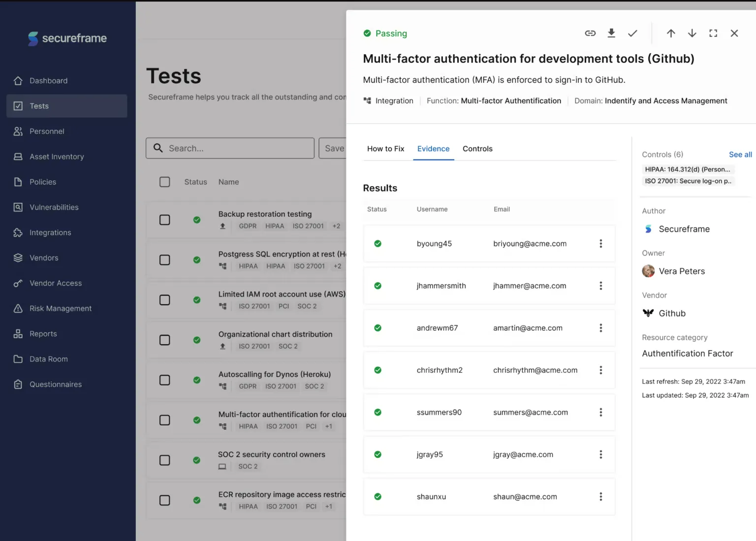Switch to the How to Fix tab

[x=385, y=149]
